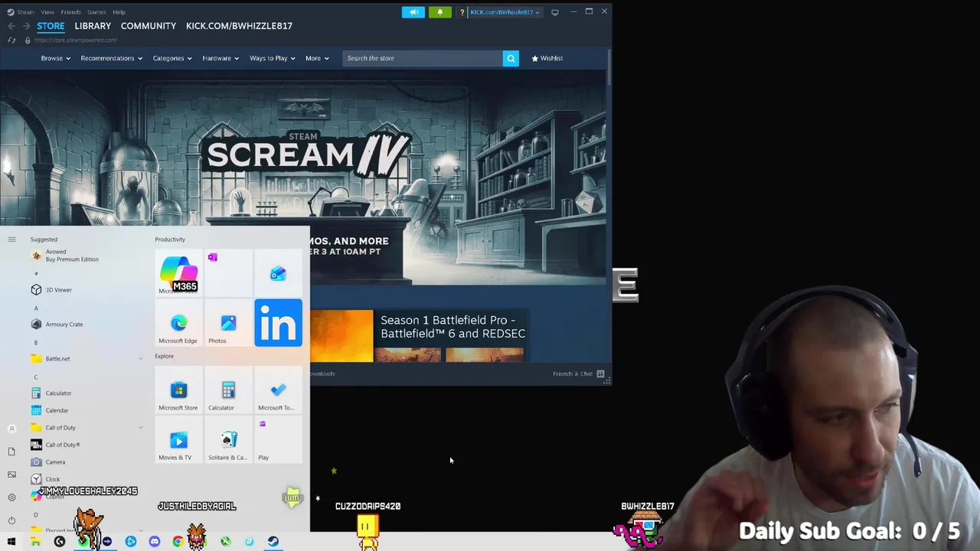980x551 pixels.
Task: Click the Search the store field
Action: [x=423, y=58]
